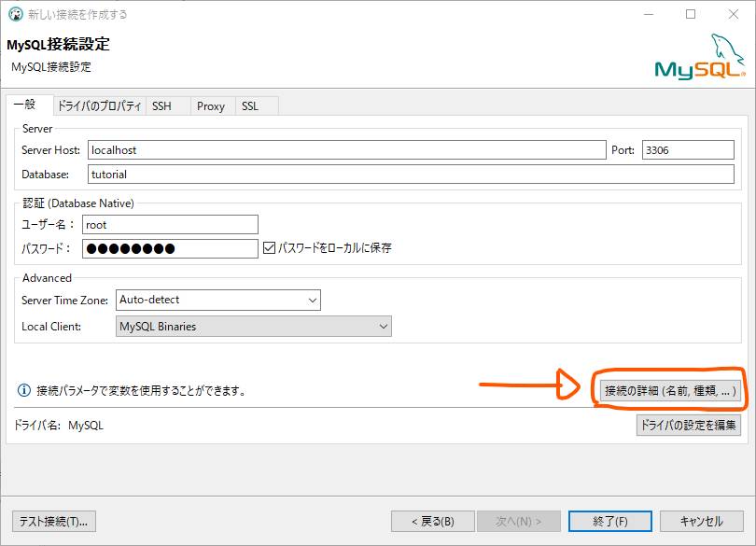Screen dimensions: 756x546
Task: Click the 接続パラメータで変数を使用することができます text
Action: coord(141,391)
